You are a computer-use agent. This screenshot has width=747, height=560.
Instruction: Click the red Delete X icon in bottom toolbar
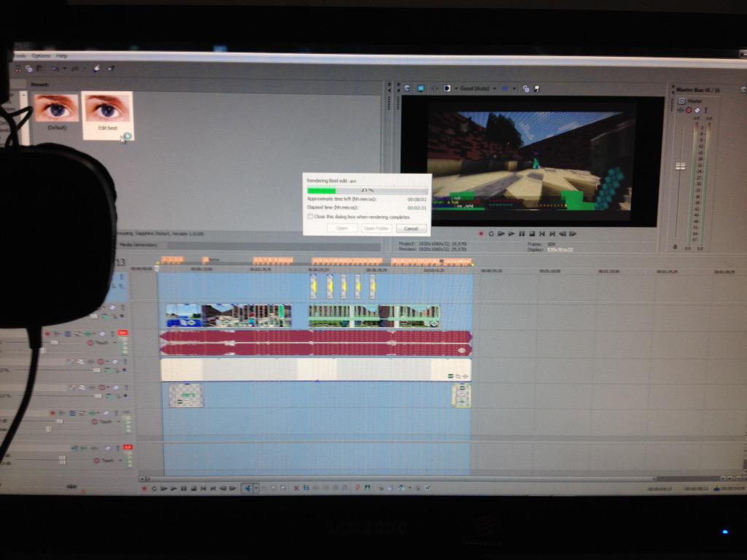(296, 488)
